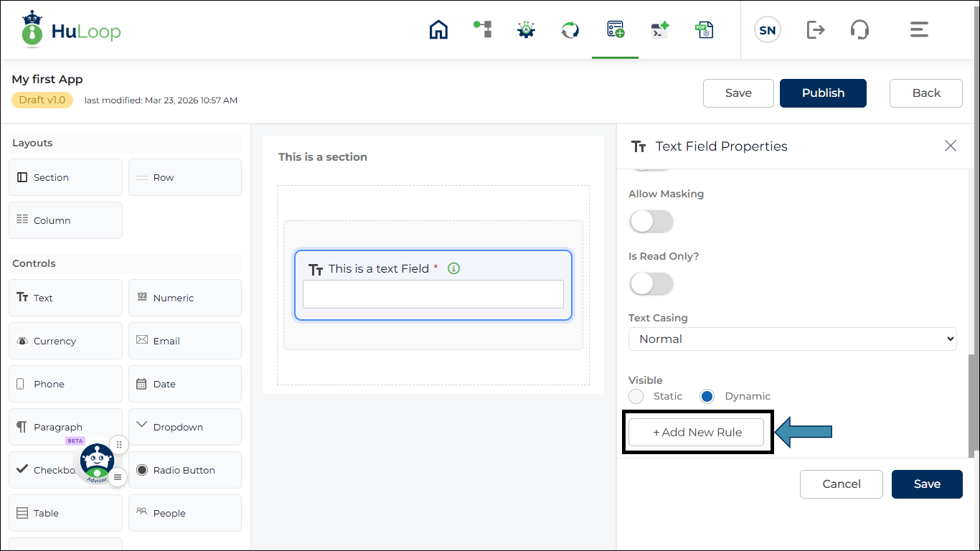Screen dimensions: 980x551
Task: Go to the Home icon in top navigation
Action: click(x=438, y=29)
